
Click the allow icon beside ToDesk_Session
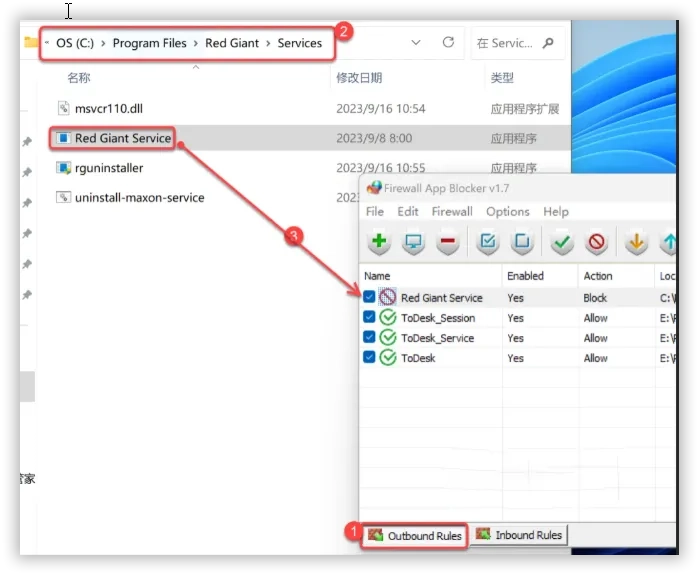click(x=388, y=317)
